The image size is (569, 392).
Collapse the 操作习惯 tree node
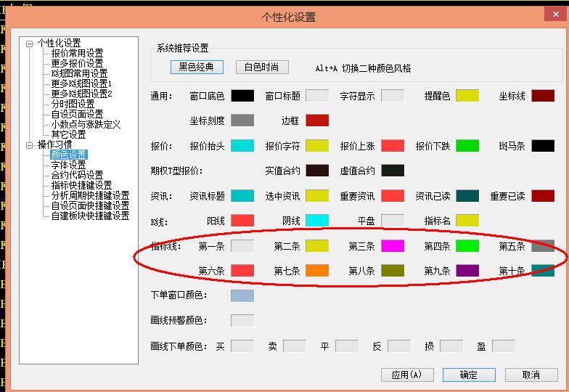click(x=30, y=145)
